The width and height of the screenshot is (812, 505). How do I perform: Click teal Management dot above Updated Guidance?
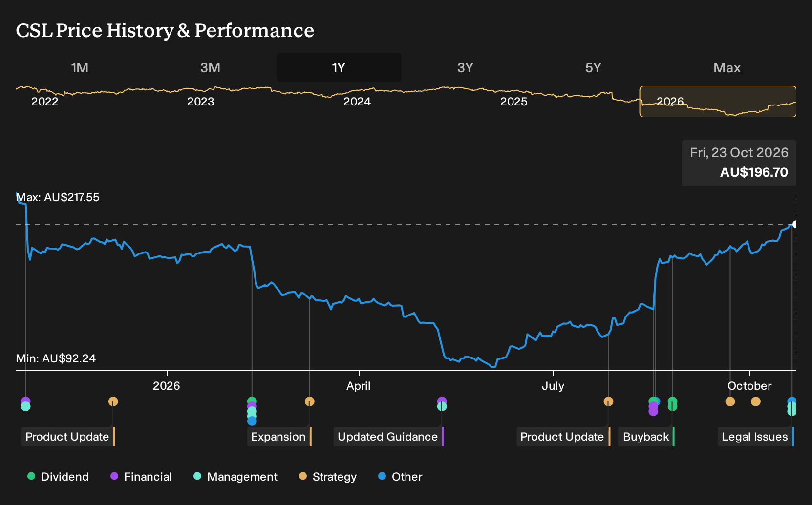pyautogui.click(x=442, y=406)
